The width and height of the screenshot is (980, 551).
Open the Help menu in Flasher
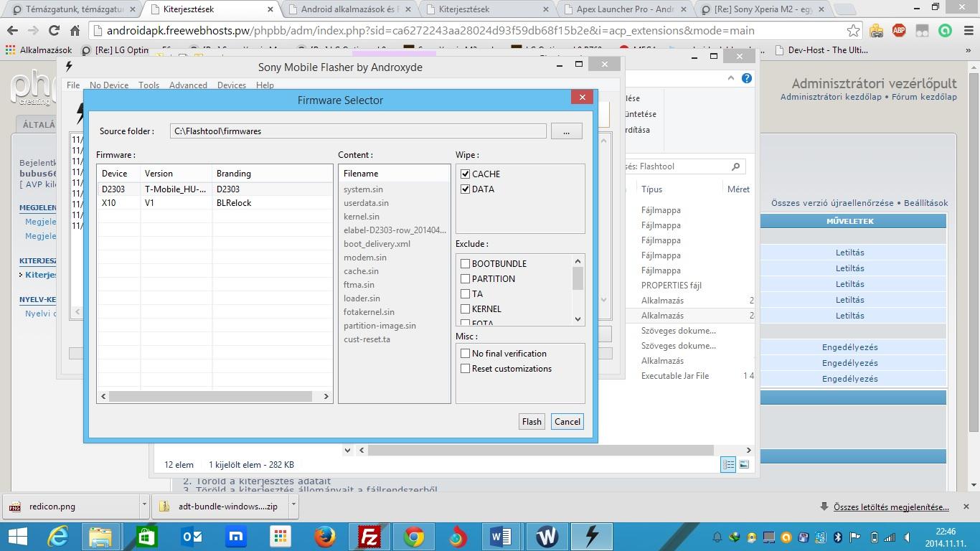click(x=265, y=85)
